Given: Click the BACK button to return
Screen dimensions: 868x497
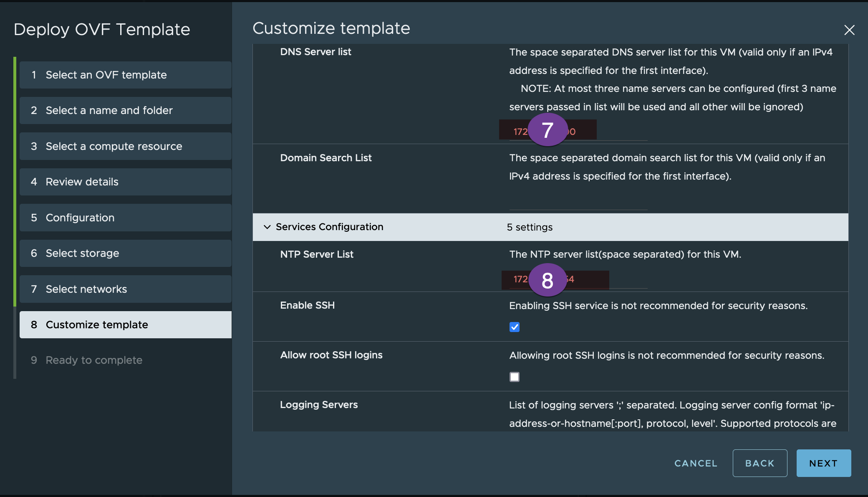Looking at the screenshot, I should (759, 462).
